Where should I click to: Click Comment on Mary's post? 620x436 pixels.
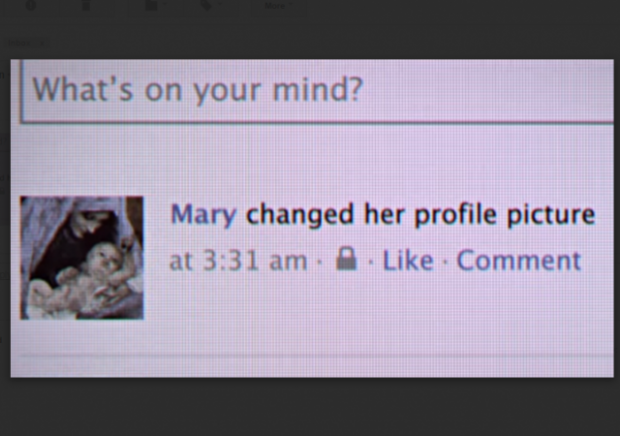pyautogui.click(x=519, y=260)
